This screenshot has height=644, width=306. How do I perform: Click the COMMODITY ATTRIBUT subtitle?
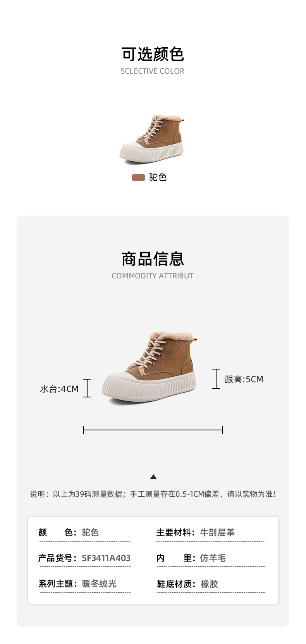coord(153,276)
